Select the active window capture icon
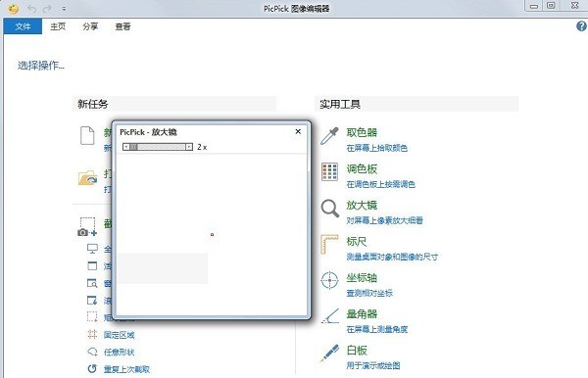The image size is (588, 378). [92, 265]
